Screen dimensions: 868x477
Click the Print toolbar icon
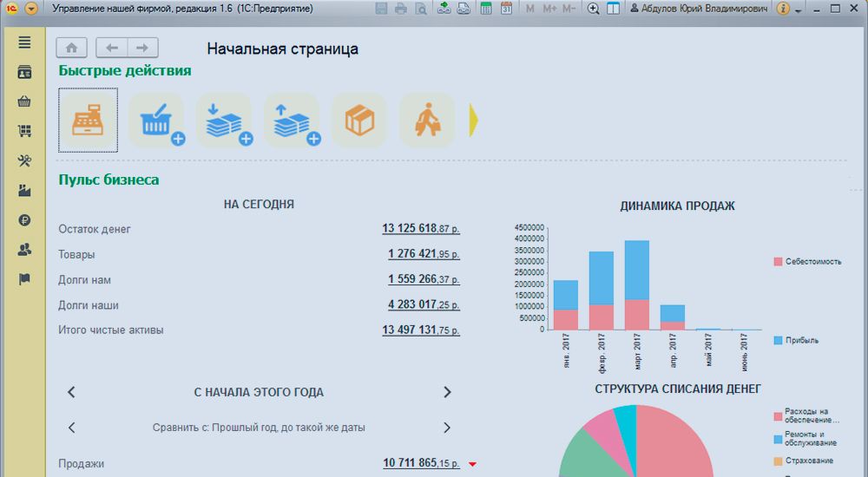click(401, 9)
